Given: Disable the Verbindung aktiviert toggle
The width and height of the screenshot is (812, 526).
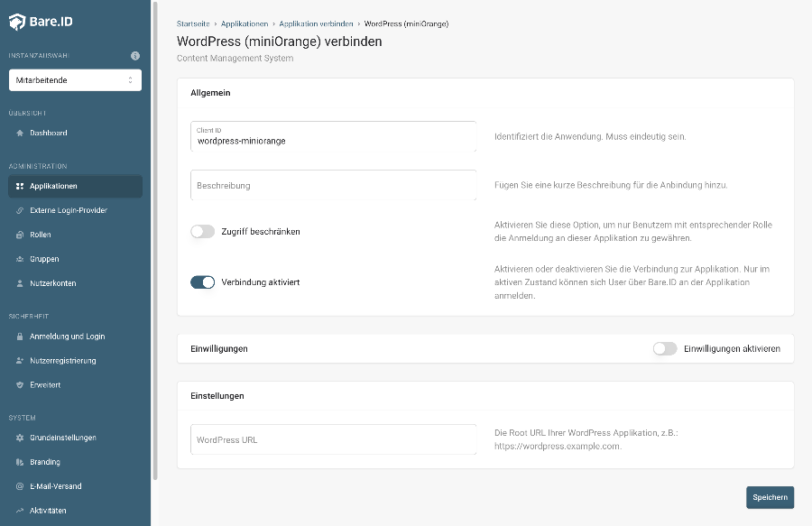Looking at the screenshot, I should 202,282.
